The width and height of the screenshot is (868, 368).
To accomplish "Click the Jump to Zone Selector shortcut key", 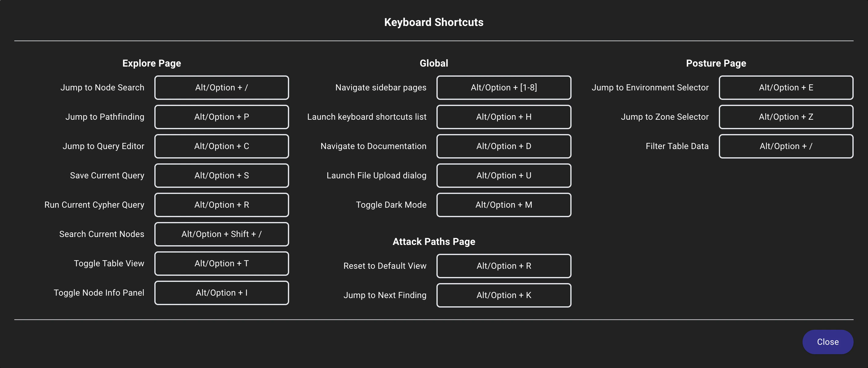I will click(785, 117).
